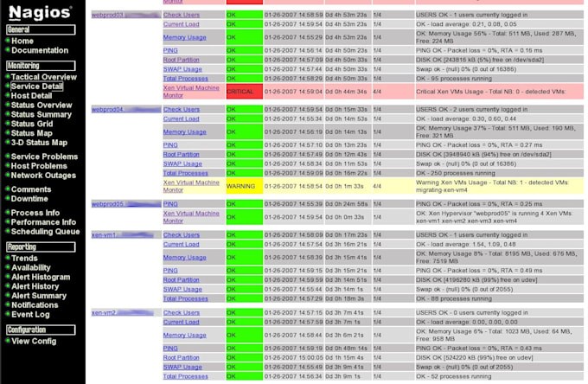Viewport: 588px width, 384px height.
Task: Open webprod04 Xen Virtual Machine Monitor
Action: click(191, 186)
